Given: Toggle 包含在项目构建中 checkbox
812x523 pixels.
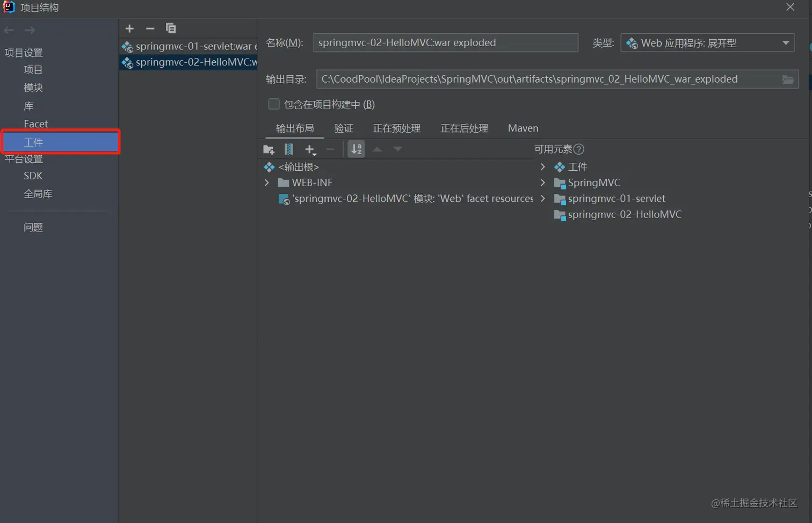Looking at the screenshot, I should pos(274,104).
